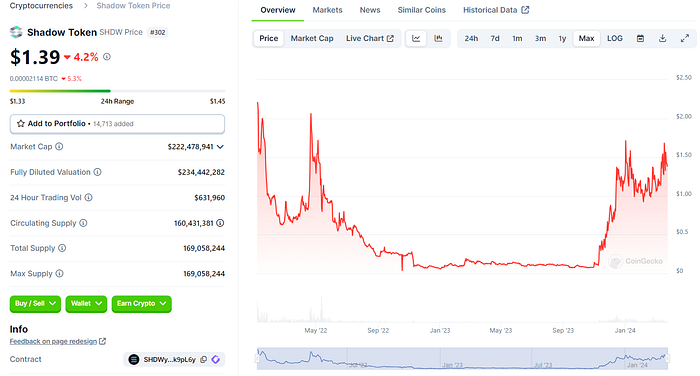Click the line chart type icon
Viewport: 700px width, 376px height.
tap(416, 38)
